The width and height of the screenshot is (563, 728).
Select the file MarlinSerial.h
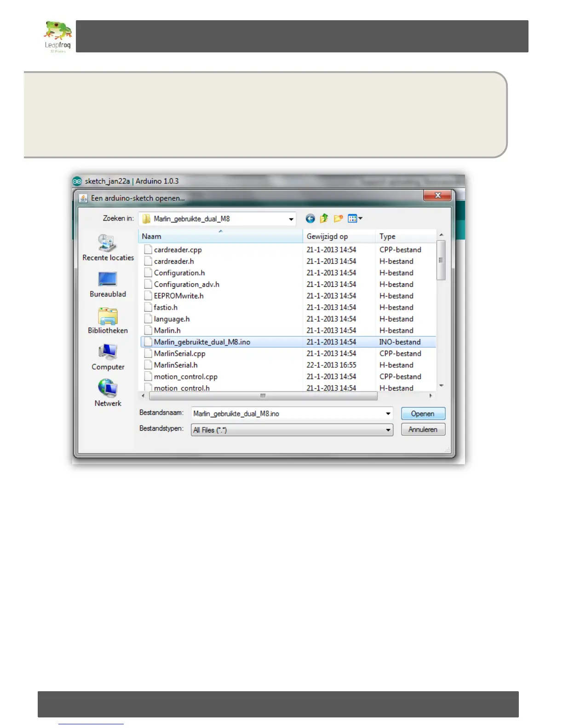176,365
